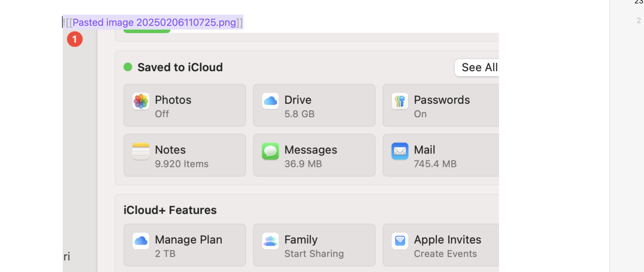The width and height of the screenshot is (644, 272).
Task: Open Family Start Sharing card
Action: click(314, 245)
